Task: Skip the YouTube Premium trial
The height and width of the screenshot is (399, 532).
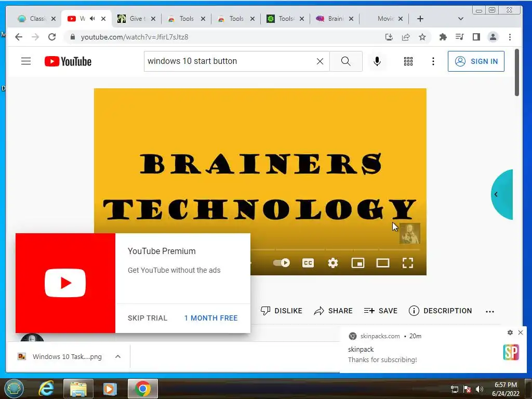Action: click(147, 318)
